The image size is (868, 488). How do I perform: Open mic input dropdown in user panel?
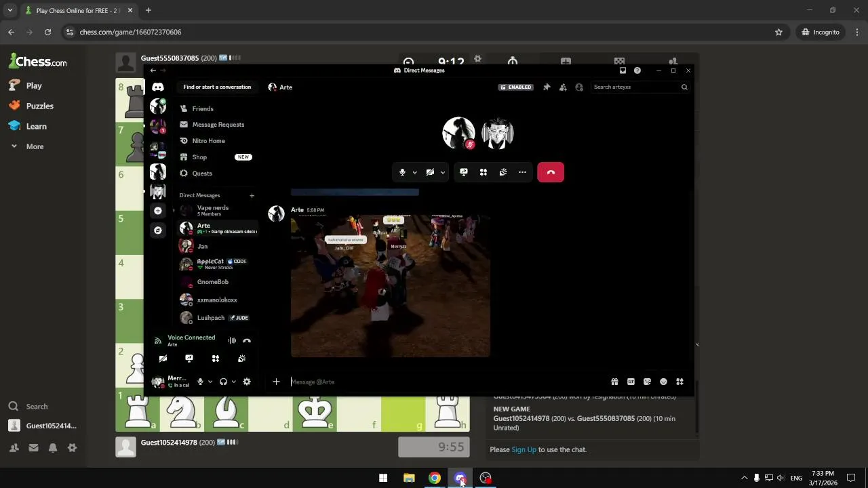point(210,382)
